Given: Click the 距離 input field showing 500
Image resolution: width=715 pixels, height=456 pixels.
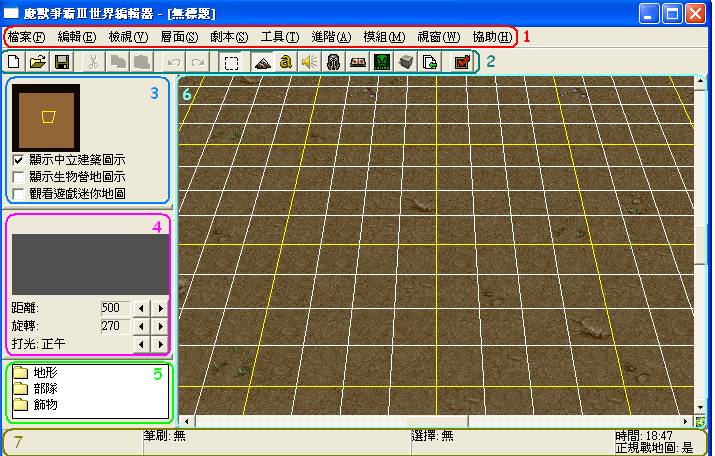Looking at the screenshot, I should pos(115,308).
